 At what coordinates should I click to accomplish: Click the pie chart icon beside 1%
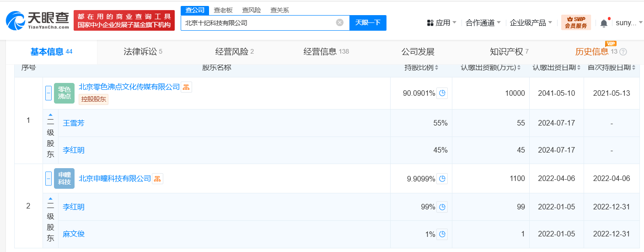click(442, 234)
